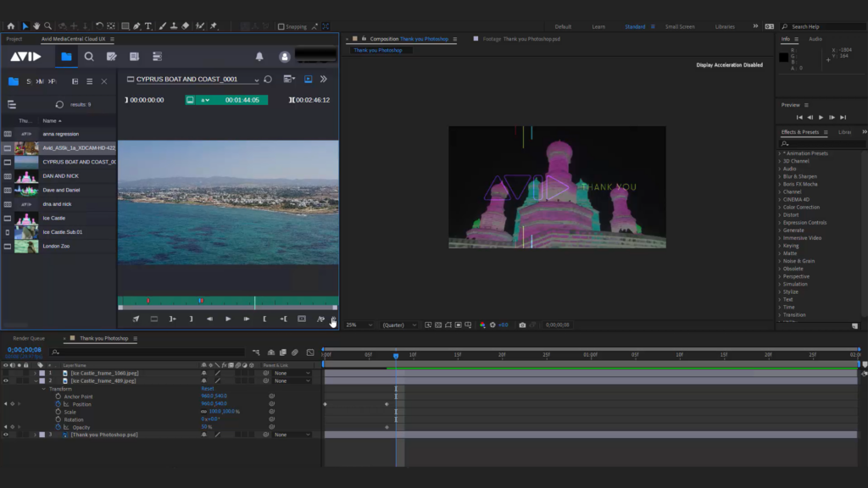Hide Thank you Photoshop.psd layer eye
The width and height of the screenshot is (868, 488).
[6, 435]
